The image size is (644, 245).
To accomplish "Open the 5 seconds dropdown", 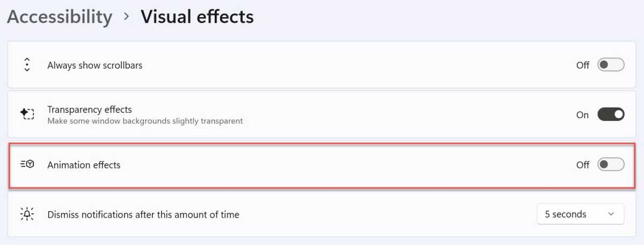I will point(581,214).
